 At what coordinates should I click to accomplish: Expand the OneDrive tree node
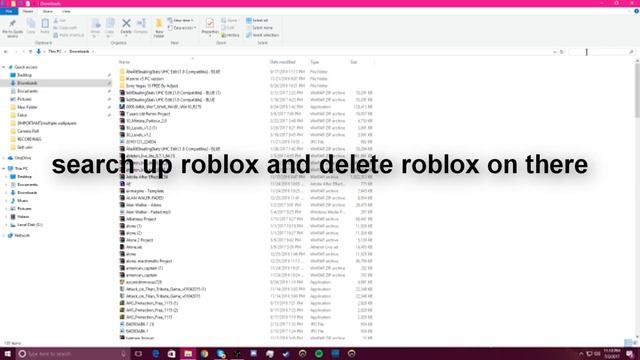[4, 158]
